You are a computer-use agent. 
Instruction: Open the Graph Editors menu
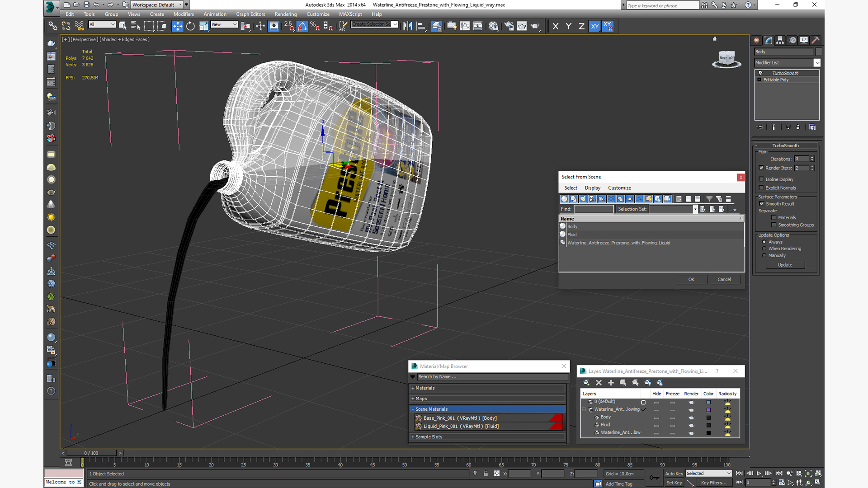click(250, 14)
